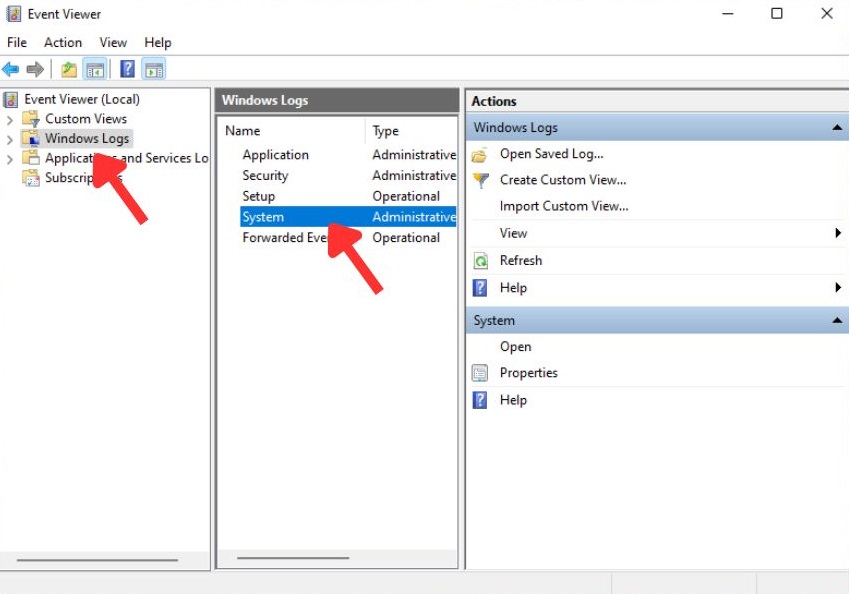
Task: Select the Security log in the list
Action: coord(265,175)
